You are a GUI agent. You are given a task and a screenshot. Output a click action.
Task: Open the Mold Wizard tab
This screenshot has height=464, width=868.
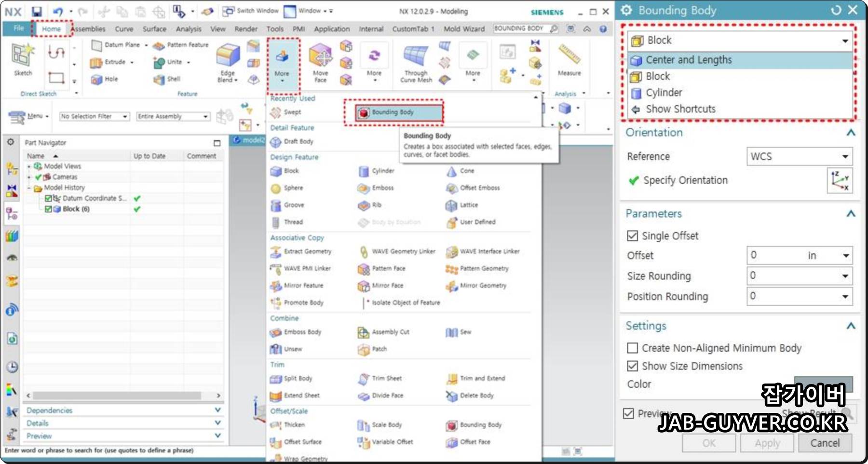coord(464,29)
